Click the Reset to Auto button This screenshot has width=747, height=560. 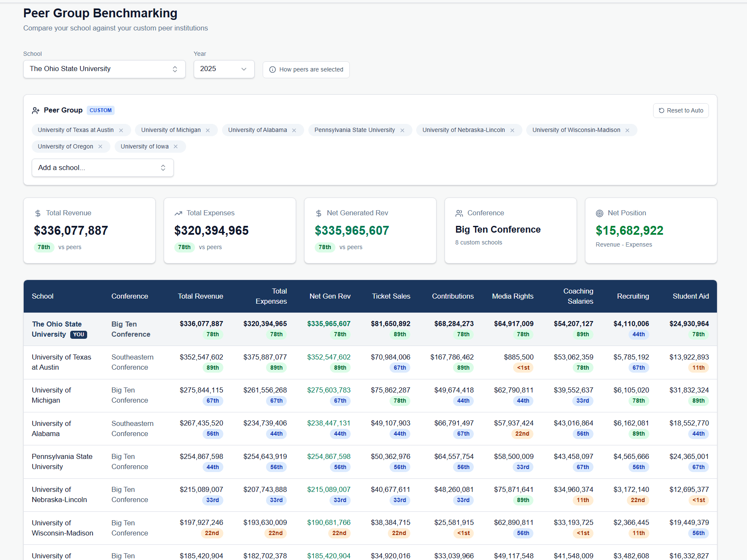[681, 110]
